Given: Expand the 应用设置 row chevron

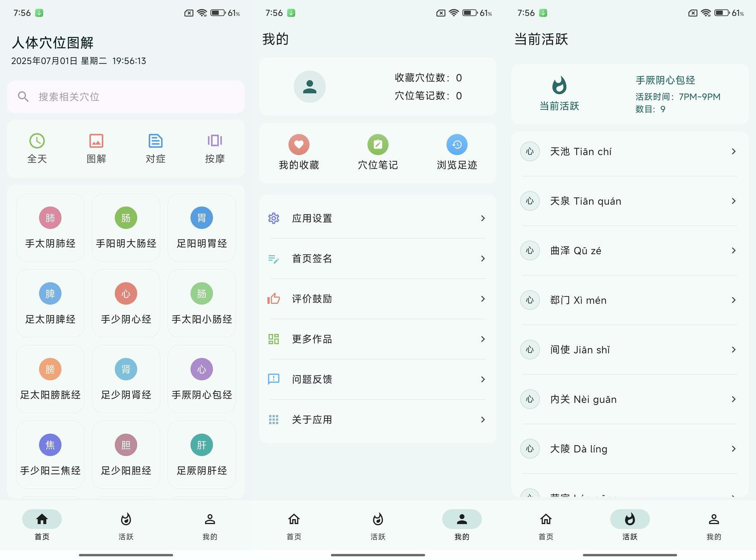Looking at the screenshot, I should click(483, 218).
